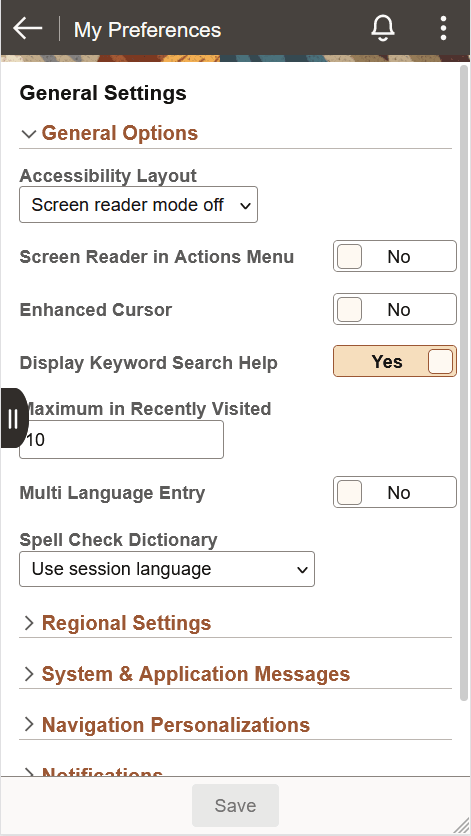471x836 pixels.
Task: Click the My Preferences page title
Action: pos(147,30)
